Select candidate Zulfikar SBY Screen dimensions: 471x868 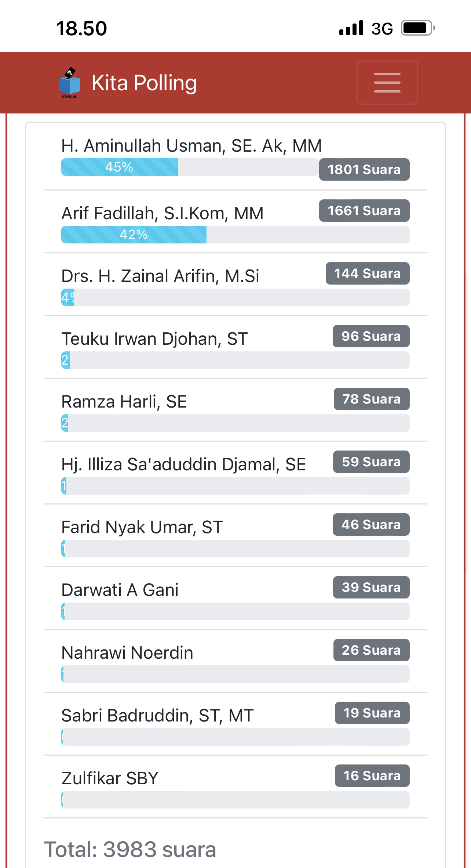click(110, 778)
